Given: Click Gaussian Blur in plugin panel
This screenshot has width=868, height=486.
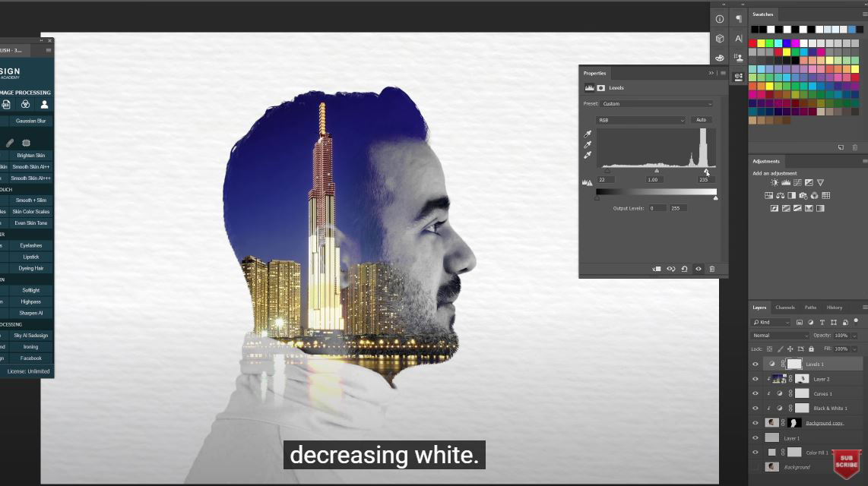Looking at the screenshot, I should (x=30, y=121).
